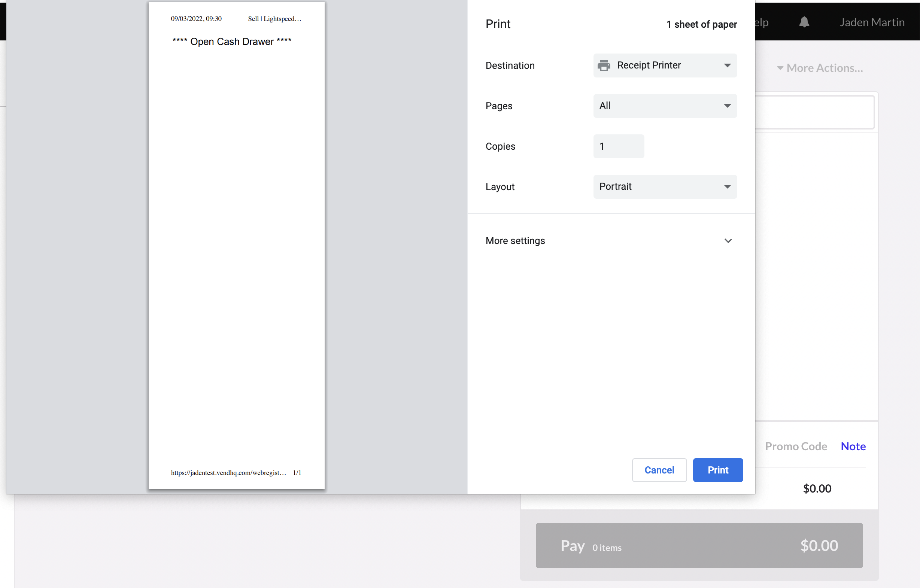Click the search field behind the dialog
Image resolution: width=920 pixels, height=588 pixels.
click(x=814, y=112)
